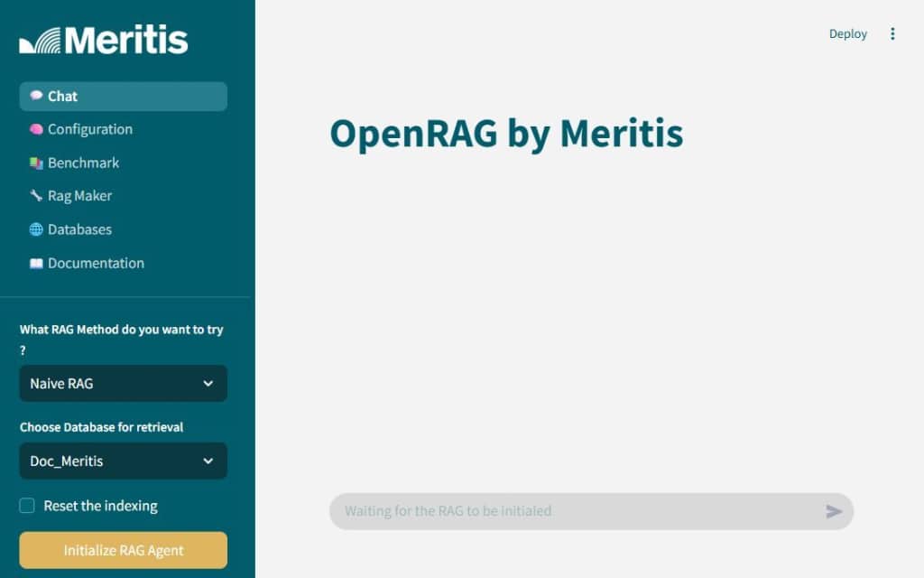This screenshot has width=924, height=578.
Task: Go to the Configuration page
Action: point(123,129)
